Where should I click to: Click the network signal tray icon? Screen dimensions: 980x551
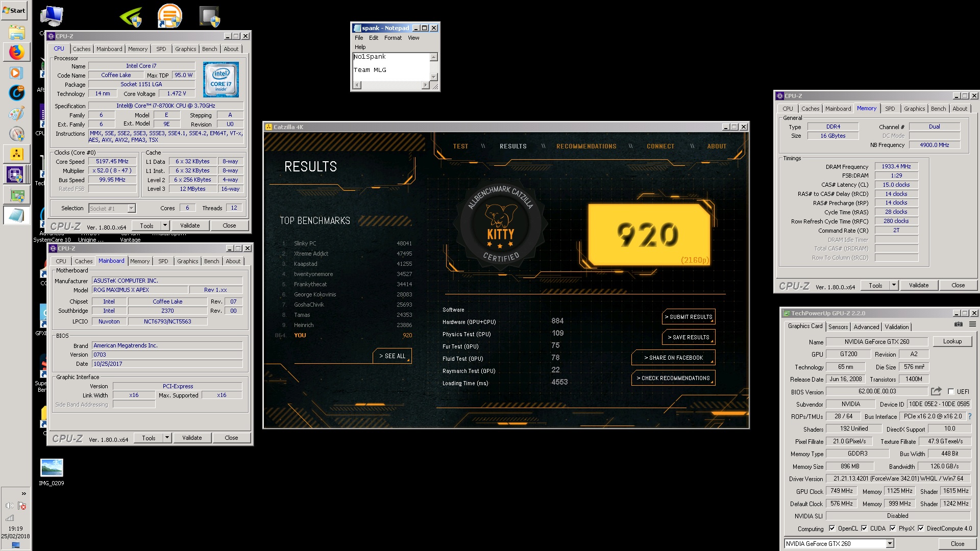point(10,518)
